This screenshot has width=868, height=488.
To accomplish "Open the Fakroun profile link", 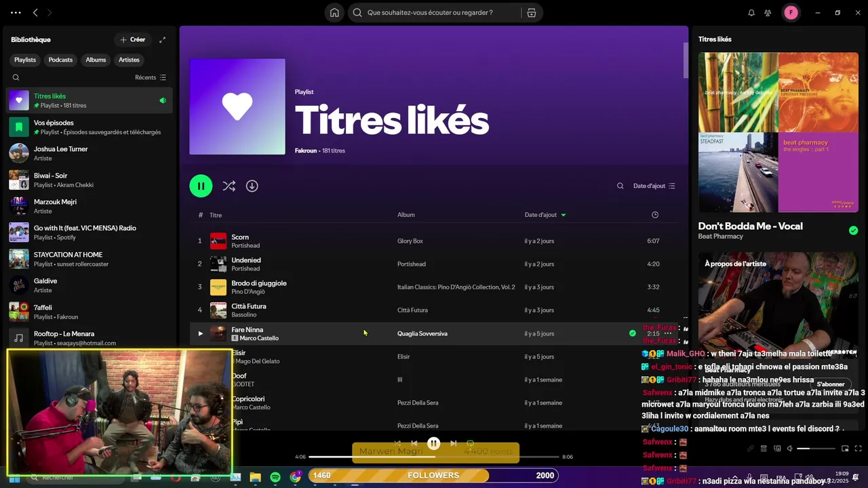I will pyautogui.click(x=307, y=150).
